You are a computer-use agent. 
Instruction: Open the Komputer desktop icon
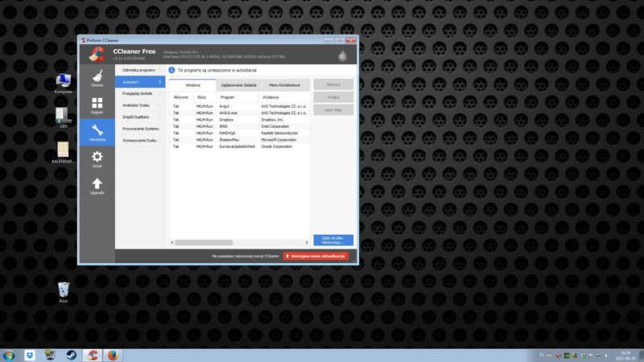(64, 84)
